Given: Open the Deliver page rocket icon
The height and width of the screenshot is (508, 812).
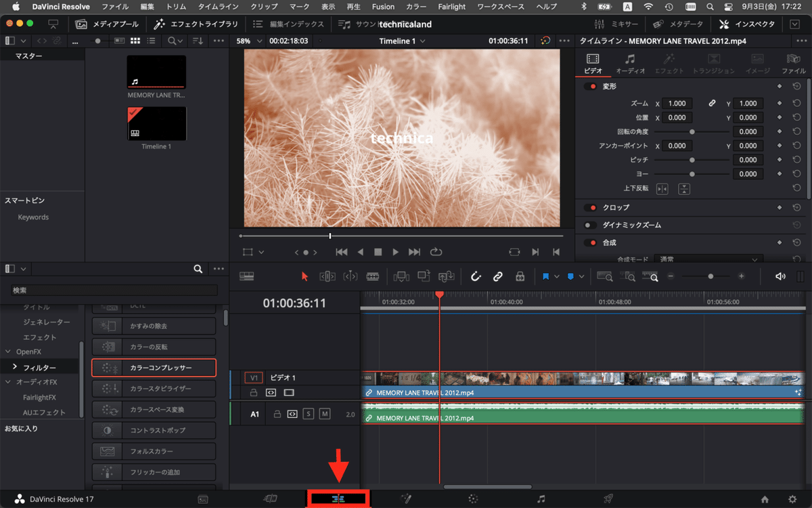Looking at the screenshot, I should click(608, 499).
